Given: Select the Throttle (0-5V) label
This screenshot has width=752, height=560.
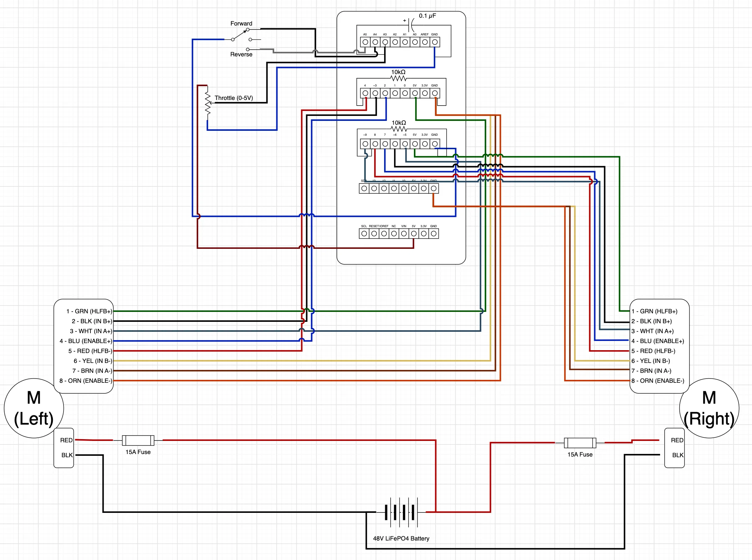Looking at the screenshot, I should pos(234,98).
